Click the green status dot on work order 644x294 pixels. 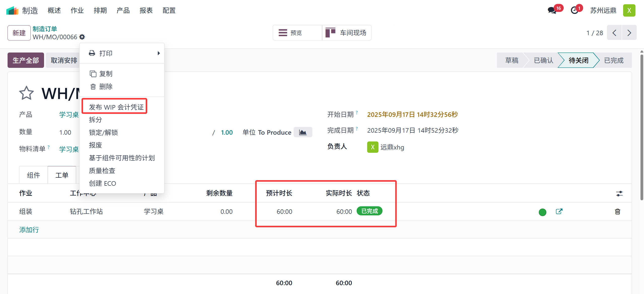[542, 212]
